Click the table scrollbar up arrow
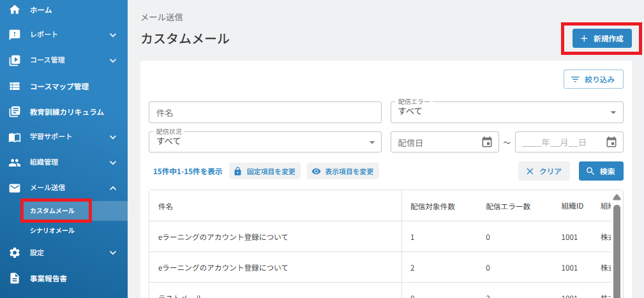Image resolution: width=644 pixels, height=298 pixels. point(617,197)
